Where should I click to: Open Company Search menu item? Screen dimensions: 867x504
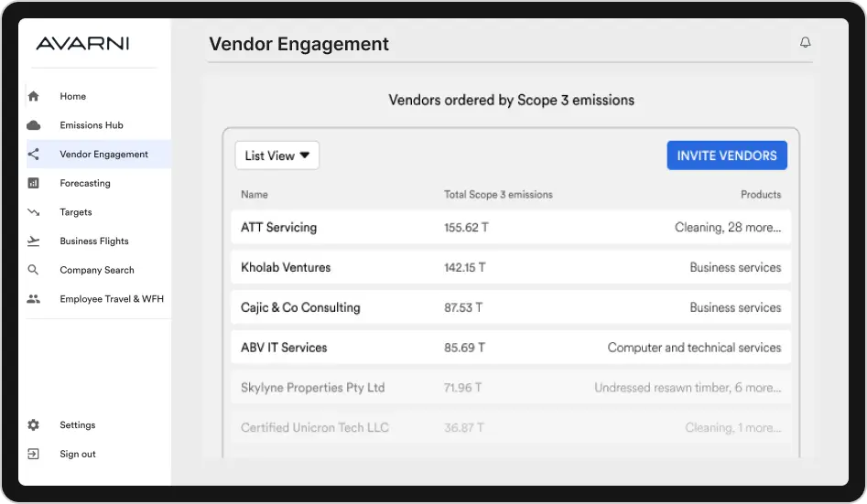pyautogui.click(x=97, y=270)
